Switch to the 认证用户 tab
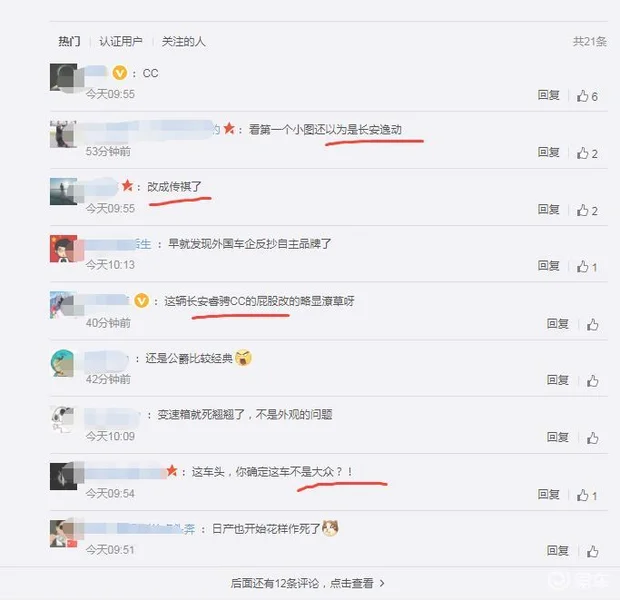Viewport: 620px width, 600px height. pyautogui.click(x=121, y=41)
